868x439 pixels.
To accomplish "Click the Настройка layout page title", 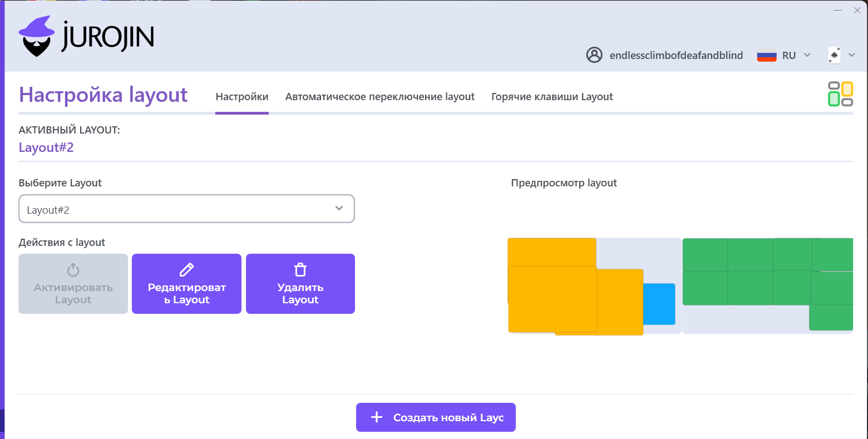I will pyautogui.click(x=103, y=95).
